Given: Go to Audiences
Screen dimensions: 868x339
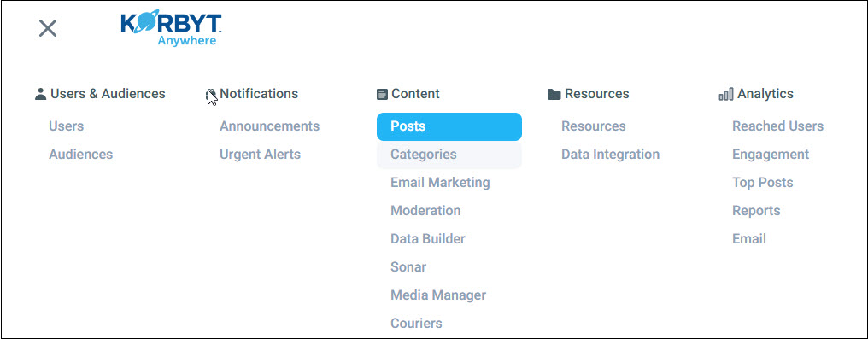Looking at the screenshot, I should [x=81, y=155].
